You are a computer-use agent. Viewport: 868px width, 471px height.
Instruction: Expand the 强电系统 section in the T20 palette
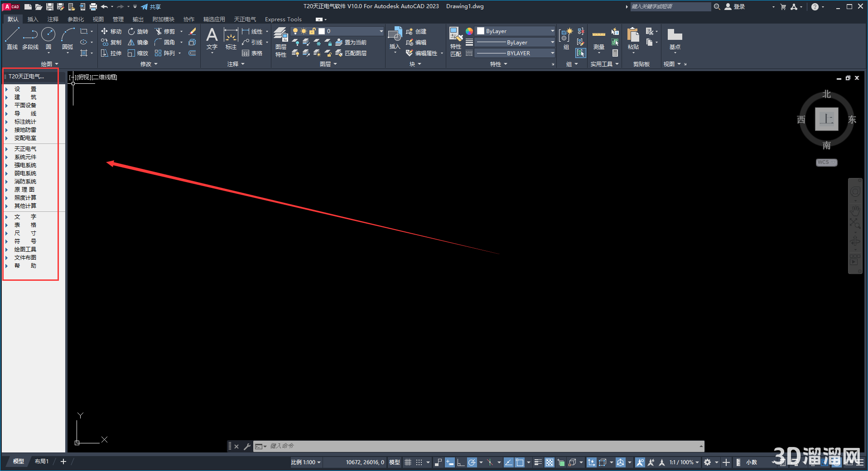[25, 165]
